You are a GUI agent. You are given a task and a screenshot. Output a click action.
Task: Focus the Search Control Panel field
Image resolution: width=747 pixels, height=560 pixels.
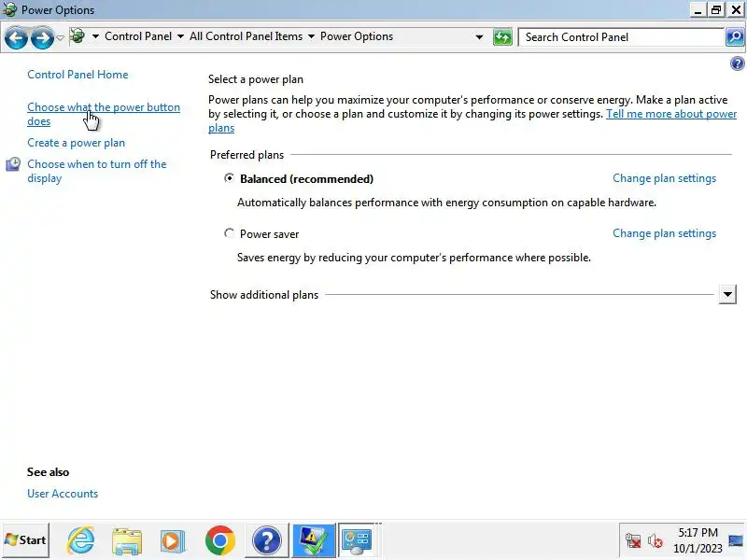click(621, 37)
